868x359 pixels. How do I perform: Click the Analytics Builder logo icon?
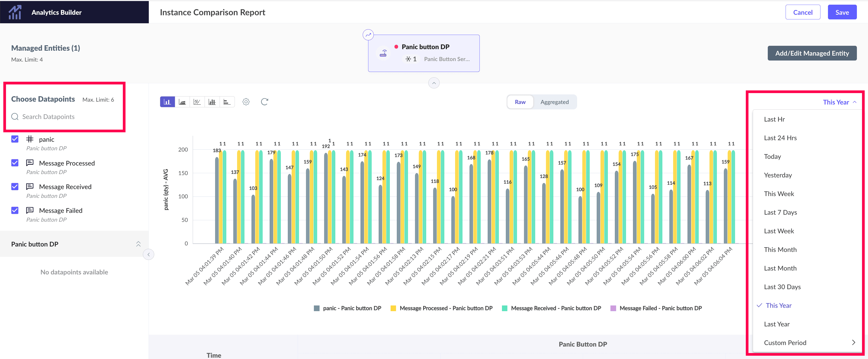click(x=15, y=12)
